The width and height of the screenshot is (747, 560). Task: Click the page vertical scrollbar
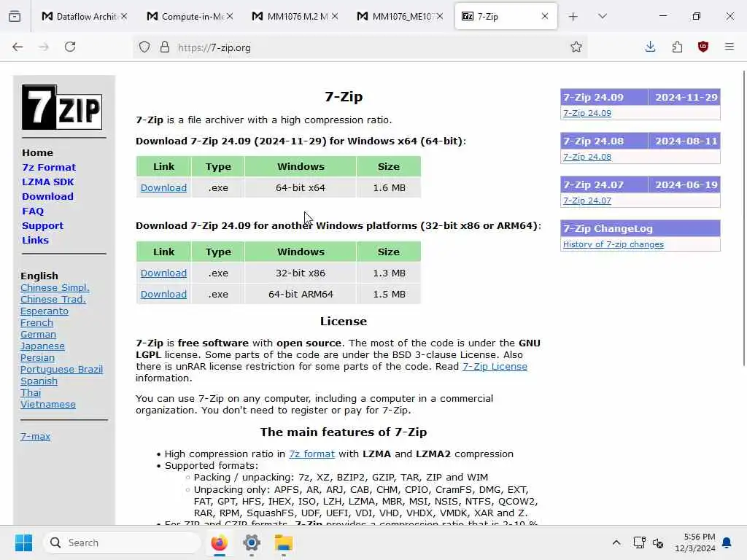744,218
